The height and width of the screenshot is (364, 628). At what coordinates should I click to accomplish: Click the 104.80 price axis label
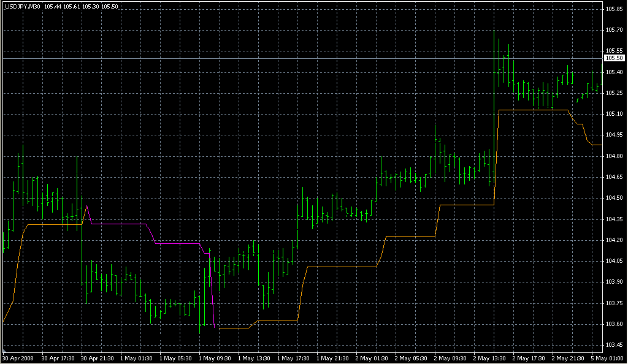pos(614,156)
